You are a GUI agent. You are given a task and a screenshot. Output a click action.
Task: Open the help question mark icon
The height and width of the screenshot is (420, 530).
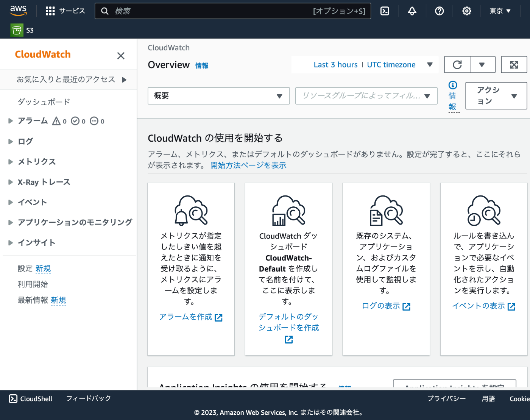click(x=439, y=11)
